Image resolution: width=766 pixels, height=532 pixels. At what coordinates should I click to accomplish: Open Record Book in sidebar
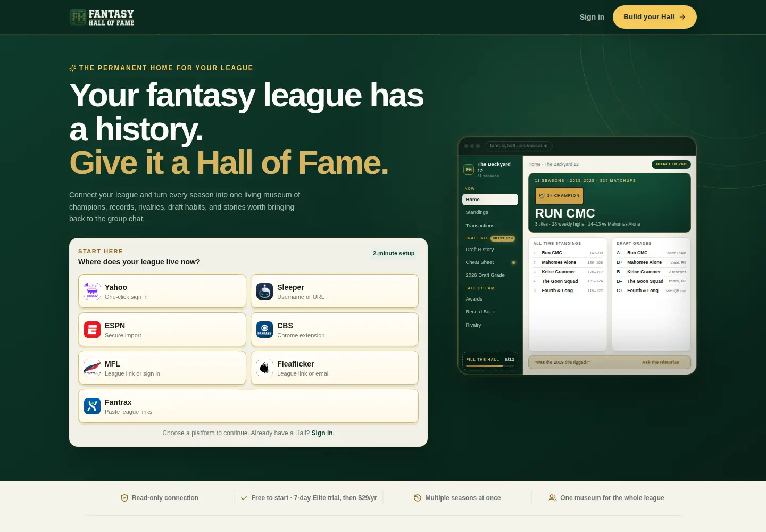[490, 312]
